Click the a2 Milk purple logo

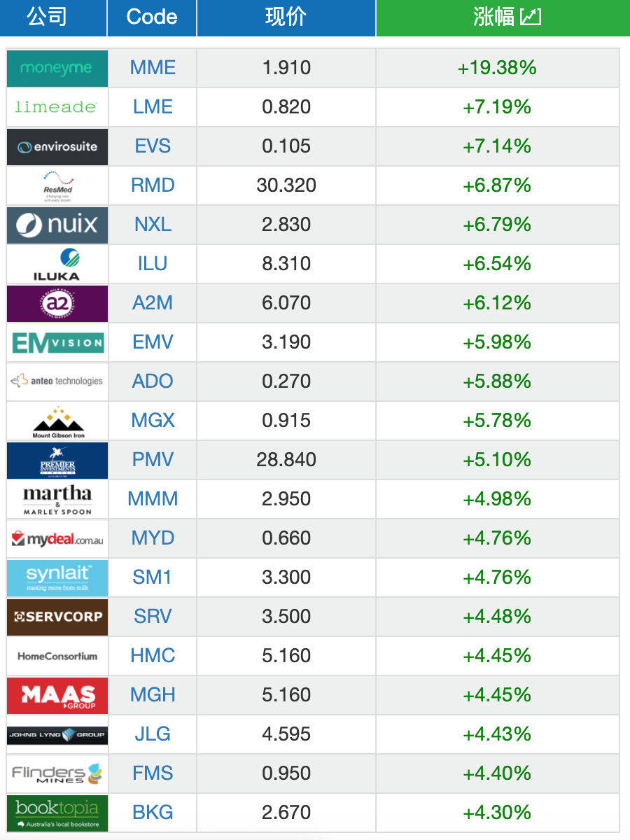click(57, 303)
